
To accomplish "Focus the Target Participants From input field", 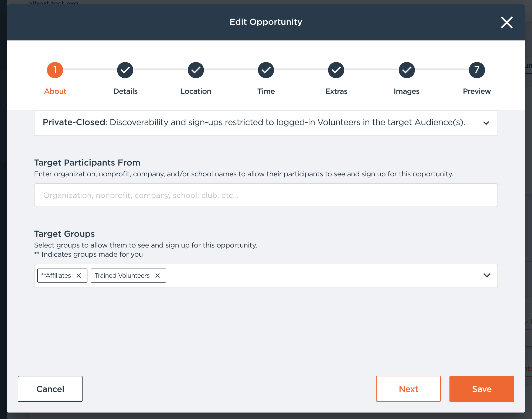I will (x=266, y=195).
